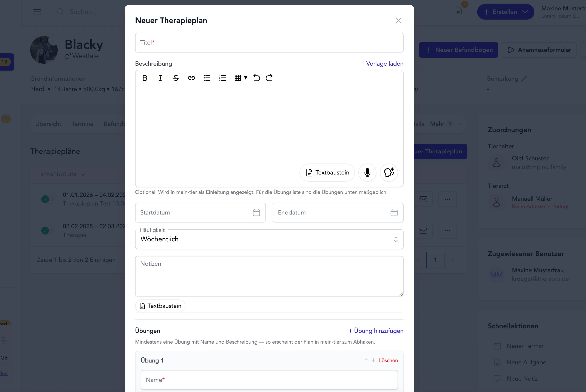The height and width of the screenshot is (392, 586).
Task: Open the notifications document icon
Action: click(459, 11)
